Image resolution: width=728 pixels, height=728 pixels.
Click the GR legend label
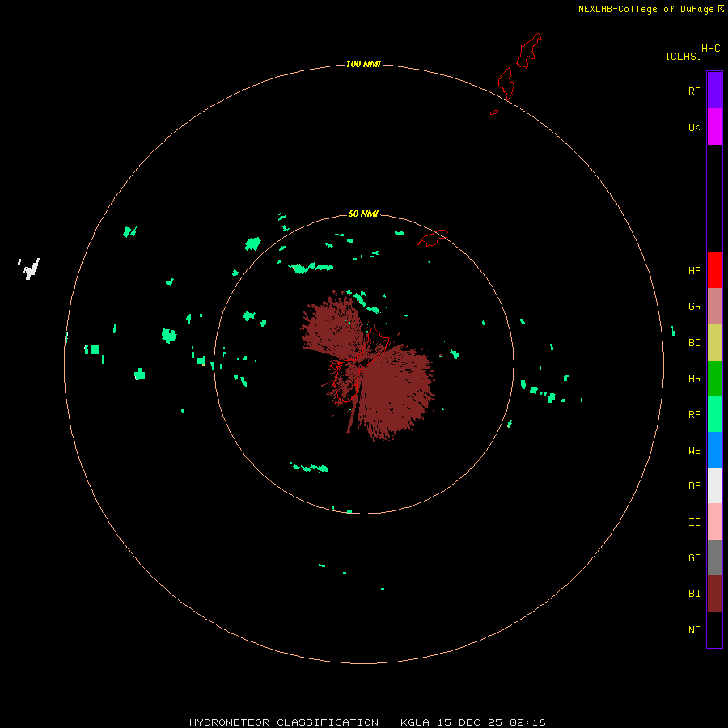(694, 306)
